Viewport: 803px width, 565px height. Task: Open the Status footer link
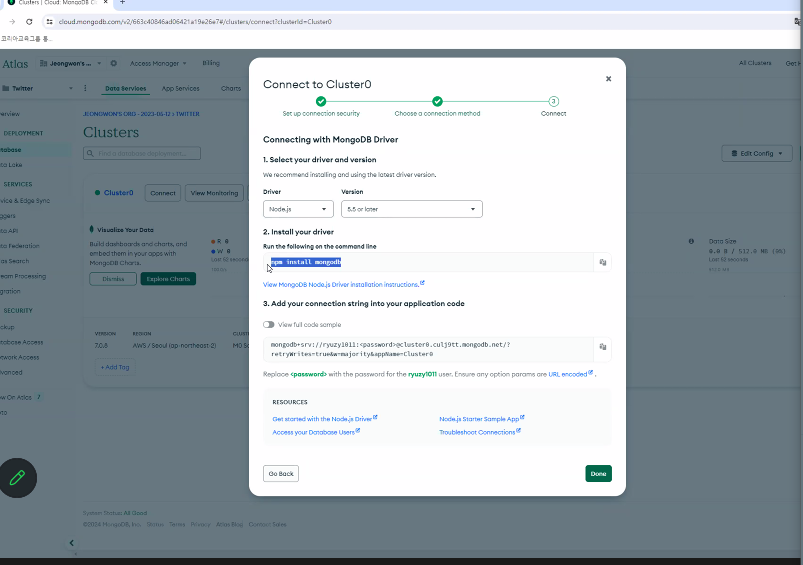click(x=155, y=525)
